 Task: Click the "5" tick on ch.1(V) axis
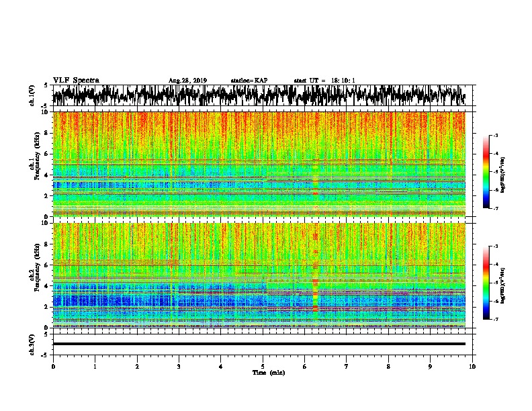point(46,85)
